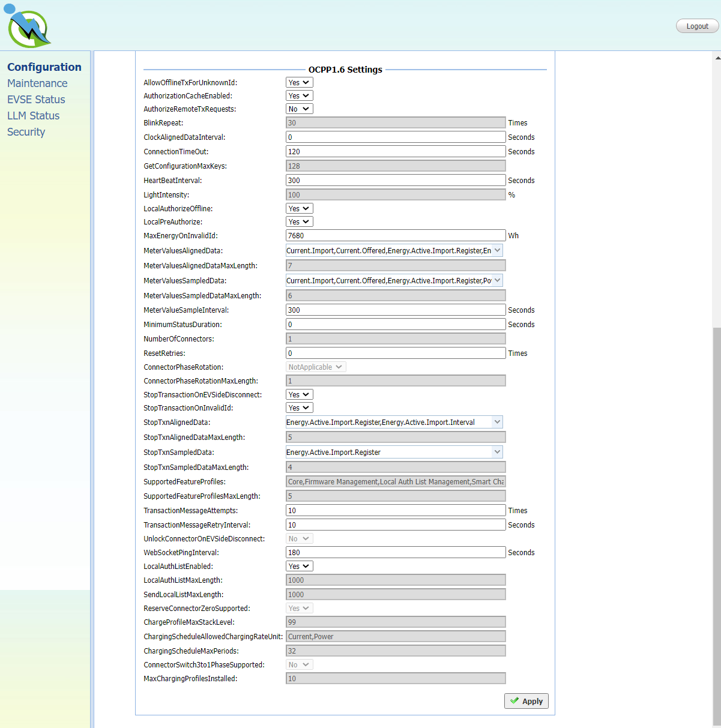Open AuthorizeRemoteTxRequests dropdown
The width and height of the screenshot is (721, 728).
[300, 109]
